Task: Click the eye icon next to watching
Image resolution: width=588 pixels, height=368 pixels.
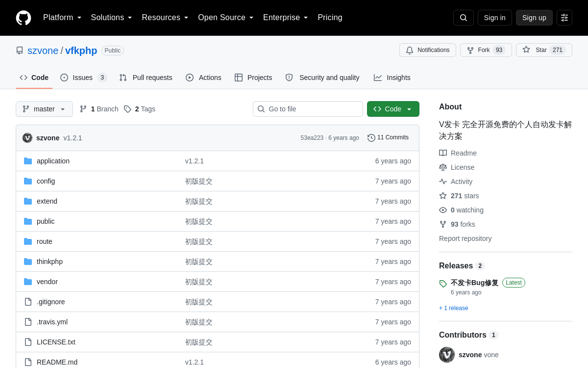Action: (443, 210)
